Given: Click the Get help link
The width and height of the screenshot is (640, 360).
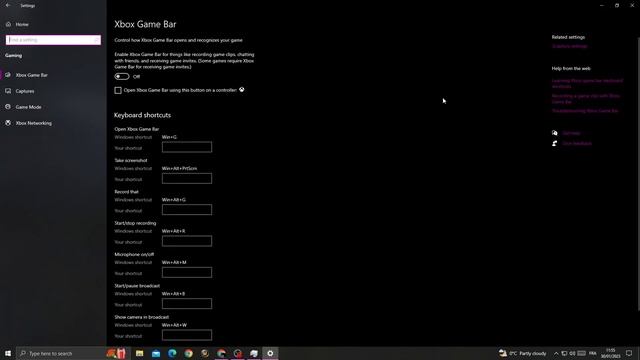Looking at the screenshot, I should (x=571, y=133).
